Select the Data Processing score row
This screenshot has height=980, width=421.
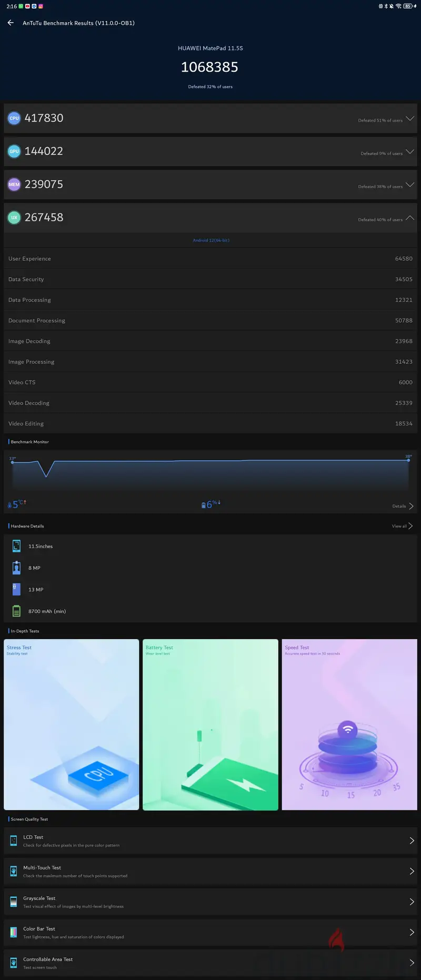coord(210,300)
